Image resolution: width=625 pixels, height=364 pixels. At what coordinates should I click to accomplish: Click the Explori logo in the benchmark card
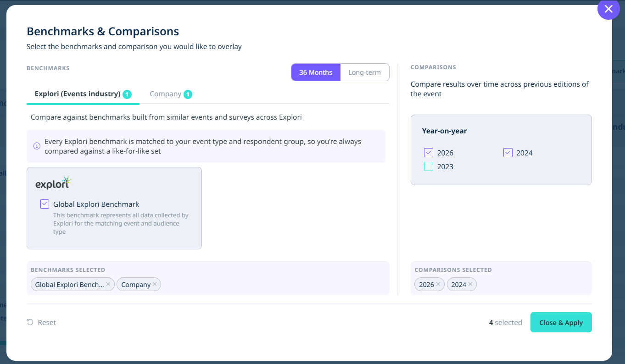(54, 182)
